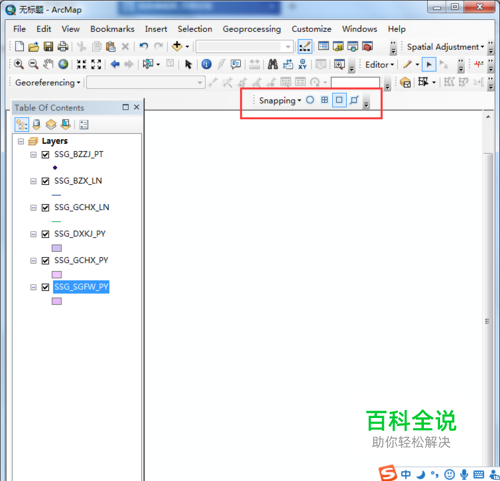This screenshot has height=481, width=500.
Task: Uncheck the SSG_GCHX_PY layer checkbox
Action: [45, 260]
